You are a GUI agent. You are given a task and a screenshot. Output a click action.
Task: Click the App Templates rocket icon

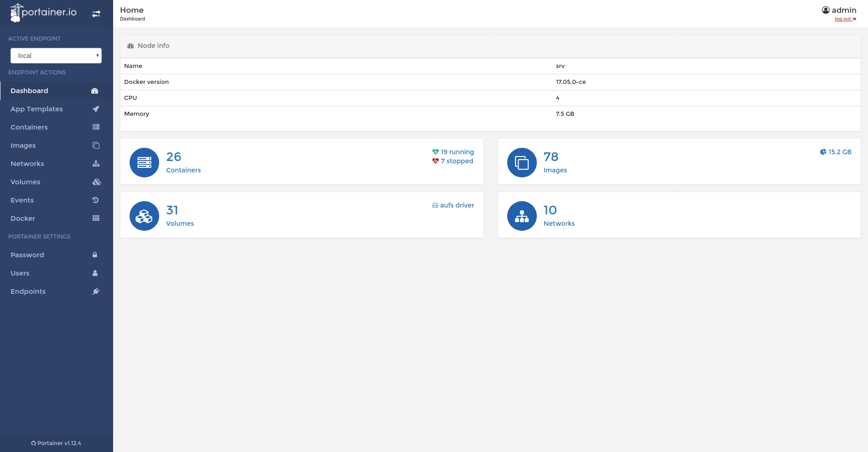(x=96, y=109)
